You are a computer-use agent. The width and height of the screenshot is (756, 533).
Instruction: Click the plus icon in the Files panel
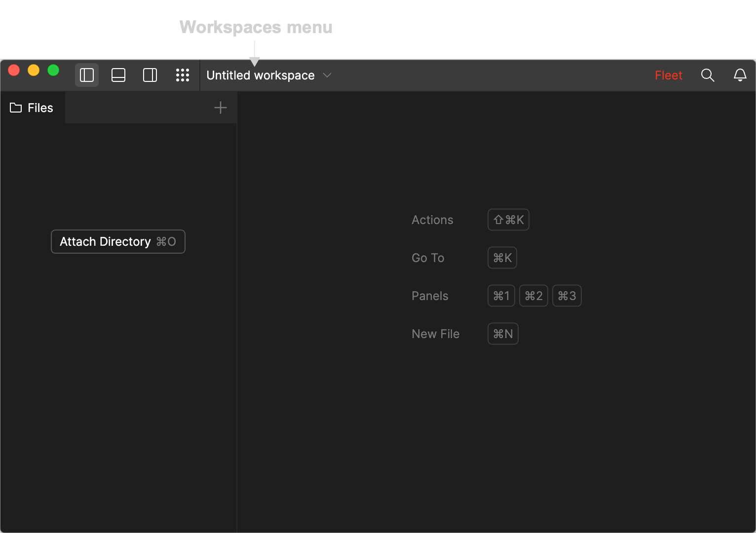(x=220, y=108)
